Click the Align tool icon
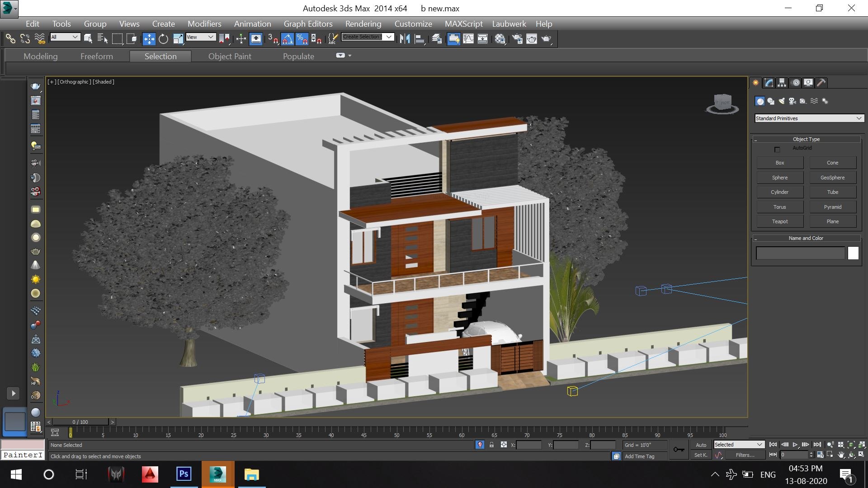Image resolution: width=868 pixels, height=488 pixels. click(x=420, y=39)
